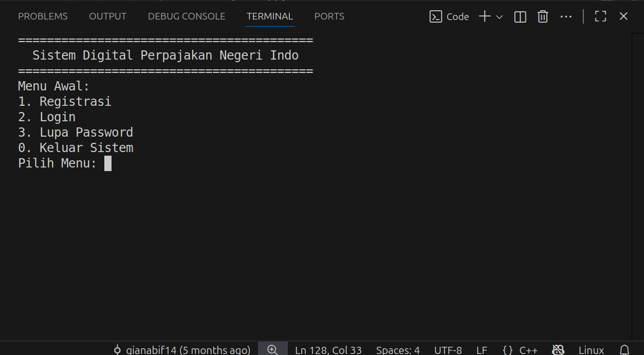
Task: Click the zoom magnifier status icon
Action: [272, 350]
